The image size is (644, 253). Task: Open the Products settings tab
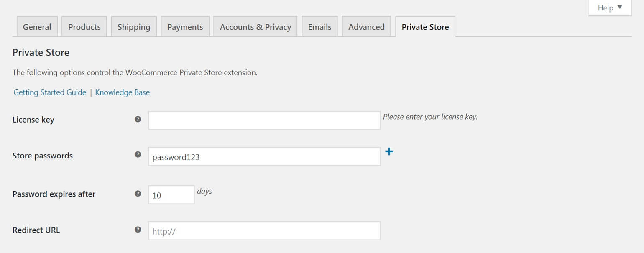click(x=84, y=26)
